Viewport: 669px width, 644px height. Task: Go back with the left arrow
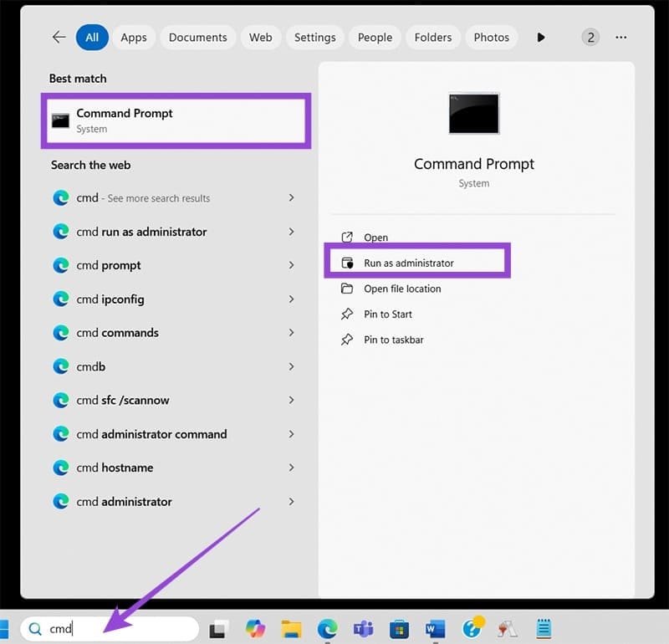pyautogui.click(x=59, y=37)
